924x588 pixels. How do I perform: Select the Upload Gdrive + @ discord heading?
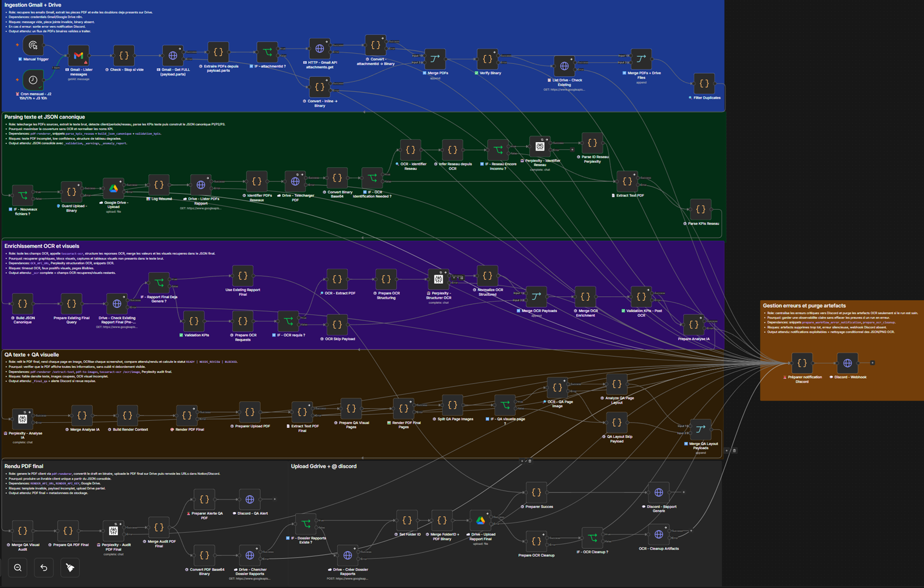pyautogui.click(x=323, y=466)
